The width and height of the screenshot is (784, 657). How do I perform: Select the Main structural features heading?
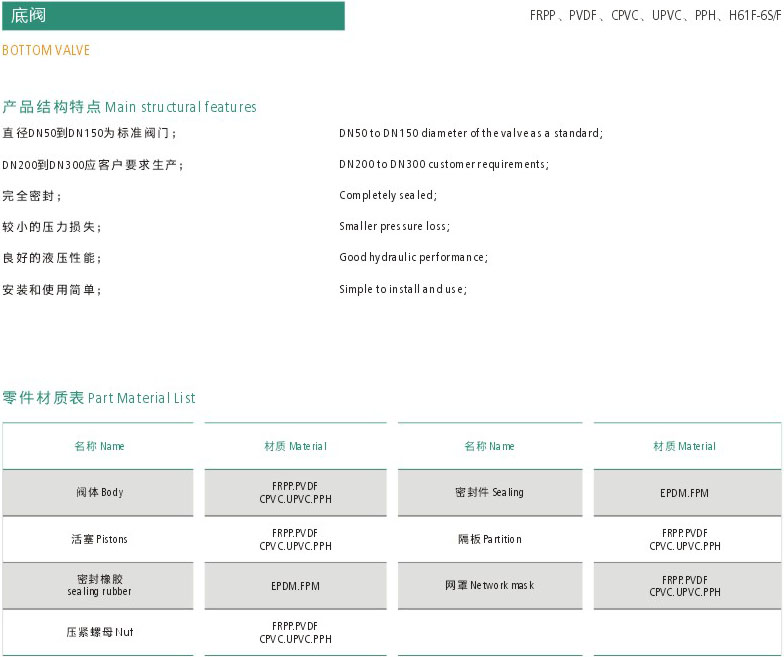pos(129,107)
